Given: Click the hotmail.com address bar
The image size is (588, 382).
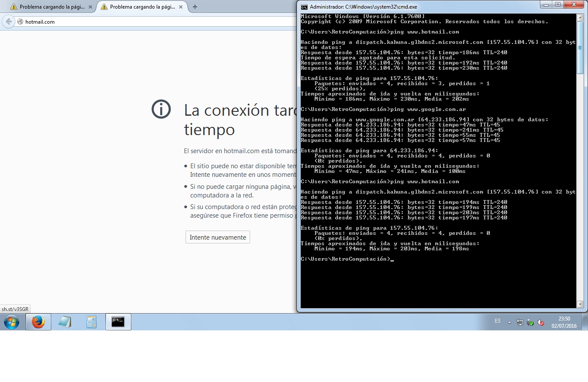Looking at the screenshot, I should click(155, 22).
